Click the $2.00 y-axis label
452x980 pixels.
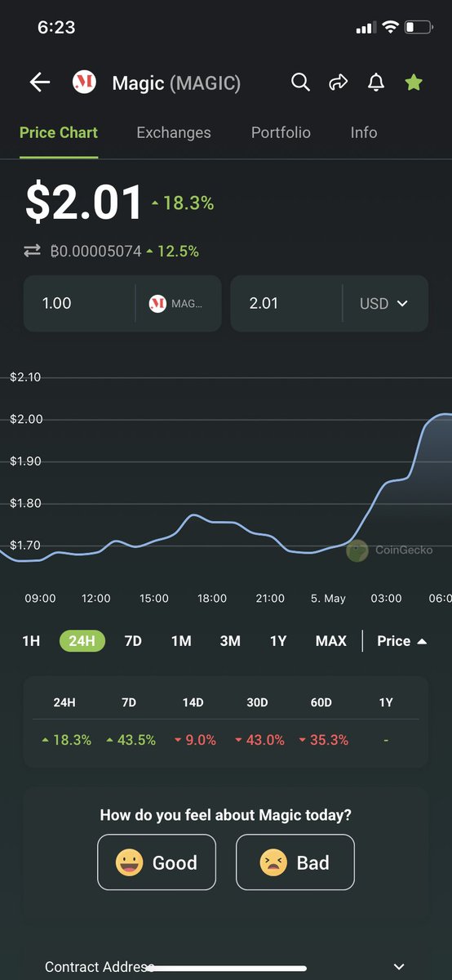tap(25, 420)
